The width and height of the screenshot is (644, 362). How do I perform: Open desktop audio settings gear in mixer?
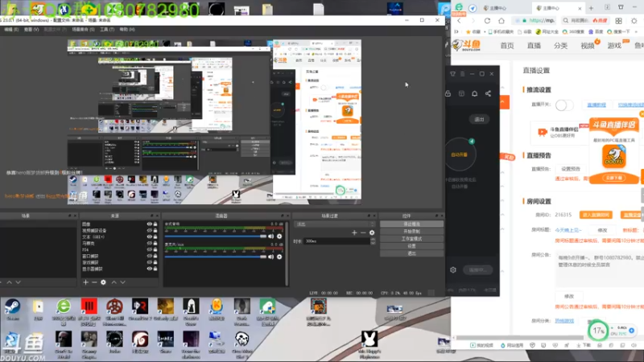279,237
